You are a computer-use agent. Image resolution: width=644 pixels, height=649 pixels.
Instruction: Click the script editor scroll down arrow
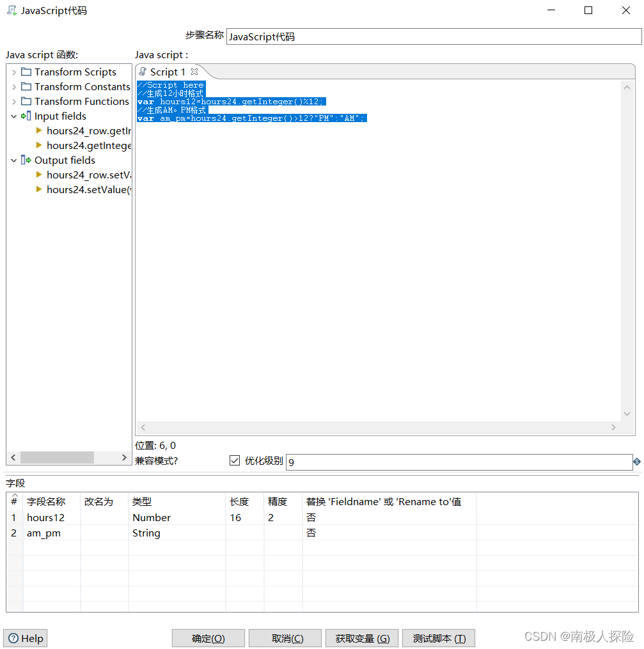tap(627, 414)
